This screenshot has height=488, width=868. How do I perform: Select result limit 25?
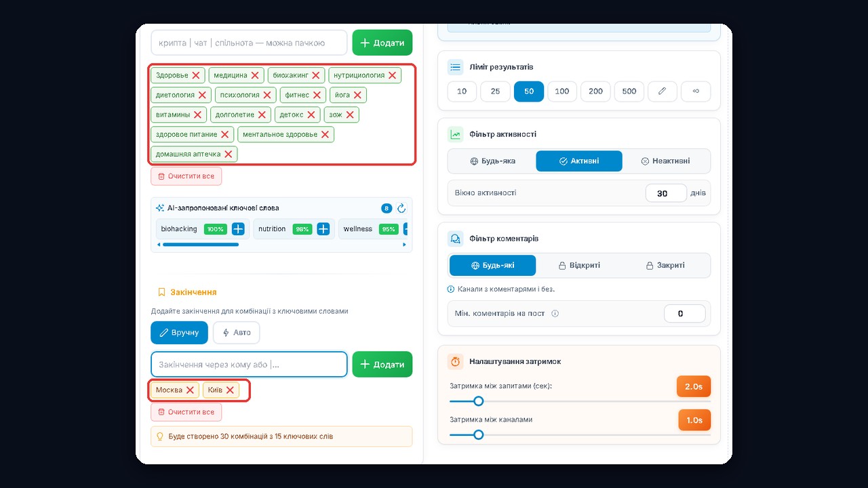pyautogui.click(x=495, y=91)
